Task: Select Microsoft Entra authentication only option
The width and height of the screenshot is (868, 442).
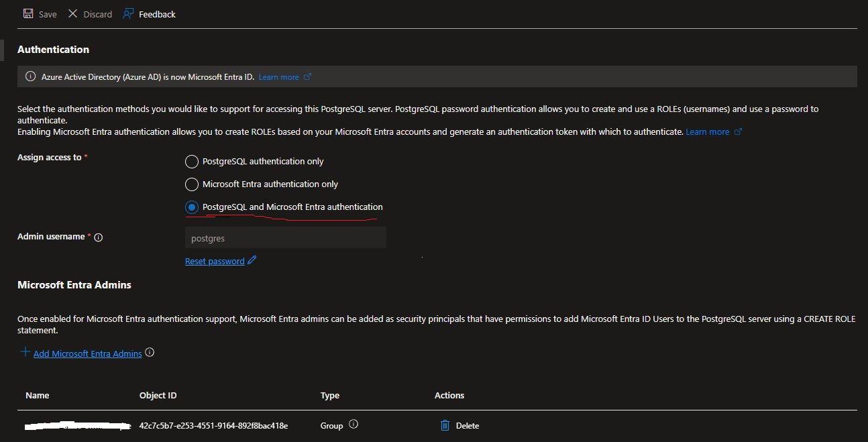Action: (192, 184)
